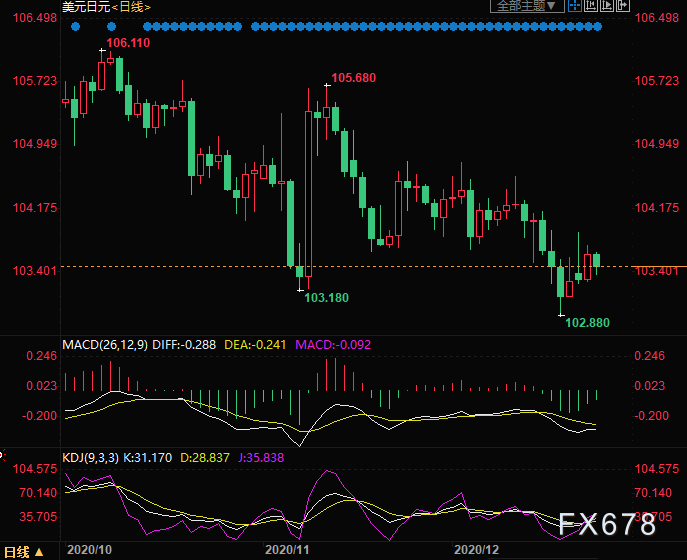The height and width of the screenshot is (560, 687).
Task: Select the 106.110 high price annotation
Action: tap(128, 44)
